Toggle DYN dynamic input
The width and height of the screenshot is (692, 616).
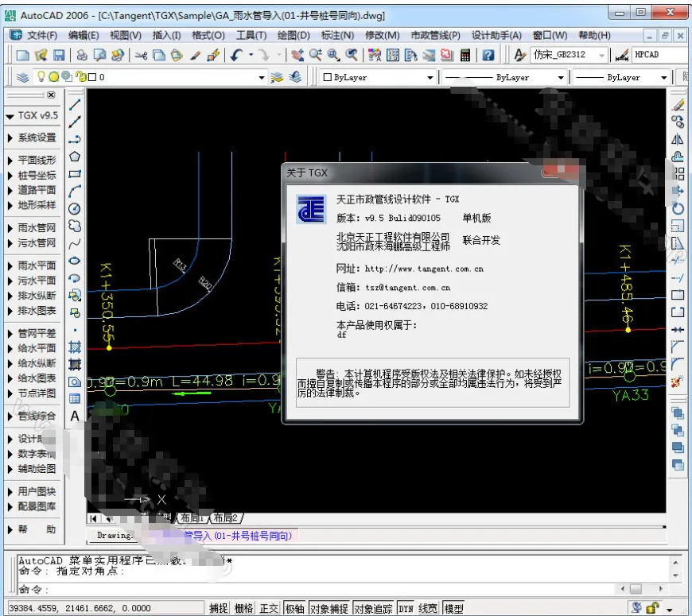[406, 609]
